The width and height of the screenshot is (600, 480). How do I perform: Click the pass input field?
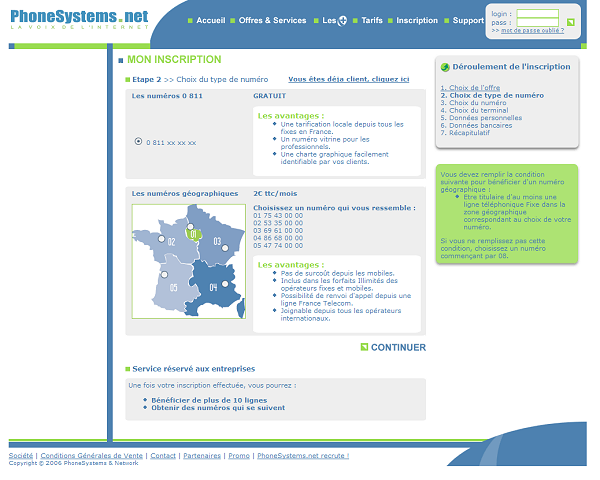click(537, 23)
